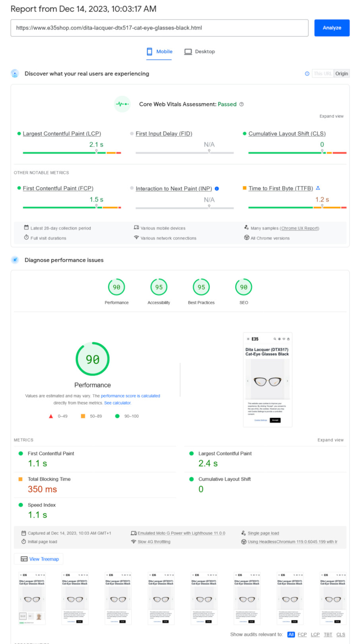Viewport: 358px width, 644px height.
Task: Switch to the Desktop tab
Action: click(200, 52)
